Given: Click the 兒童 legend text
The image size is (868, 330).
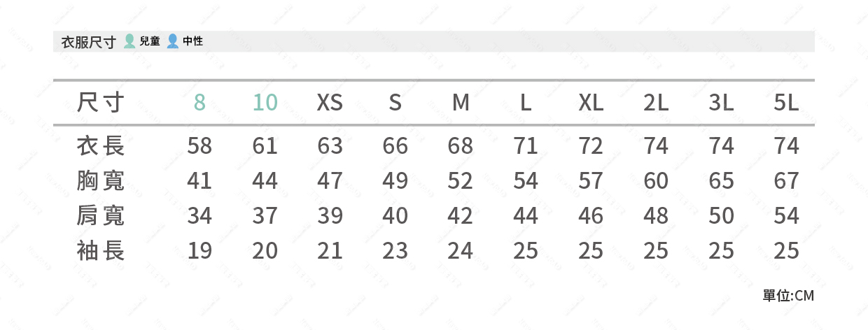Looking at the screenshot, I should 150,41.
